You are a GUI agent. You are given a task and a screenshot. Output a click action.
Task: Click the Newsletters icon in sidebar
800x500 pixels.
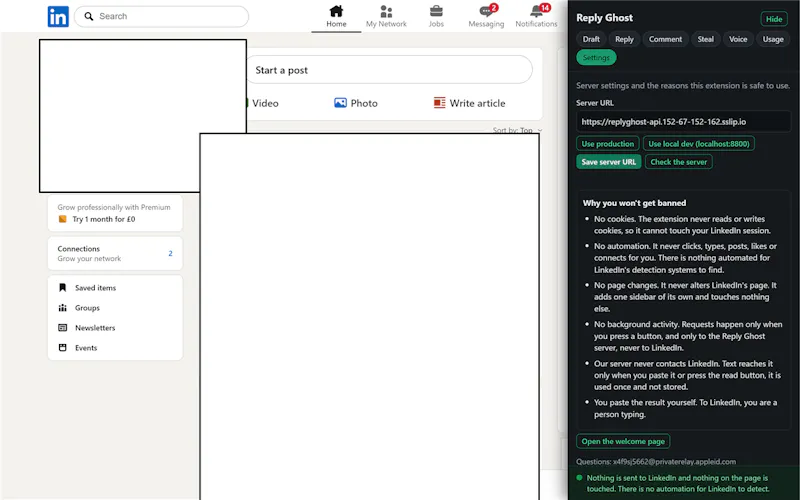[63, 328]
